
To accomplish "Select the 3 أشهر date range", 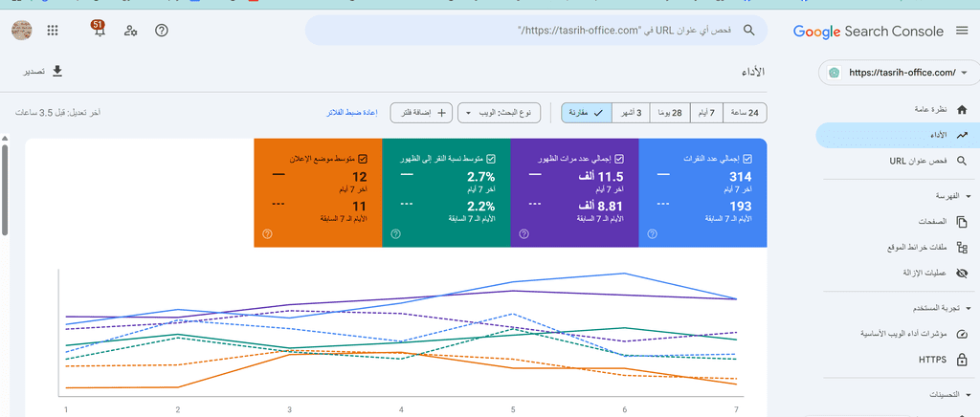I will [x=631, y=113].
